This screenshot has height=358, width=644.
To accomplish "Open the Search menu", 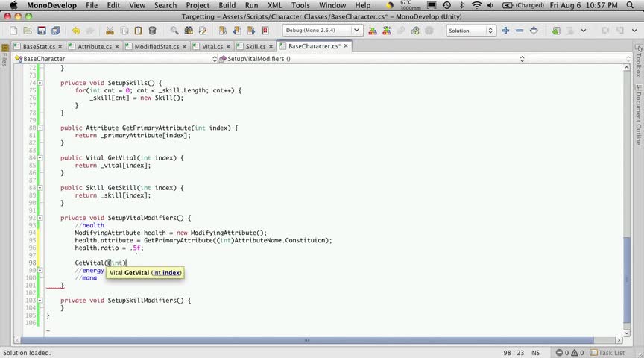I will click(x=165, y=5).
